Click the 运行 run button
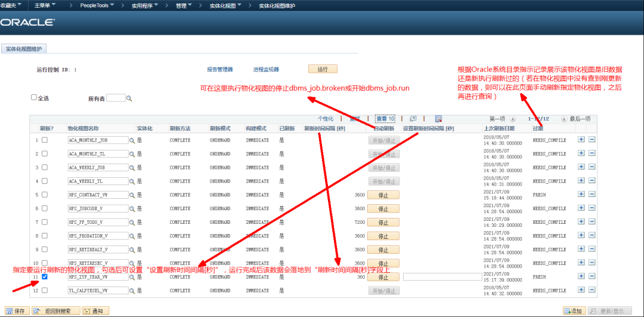The image size is (644, 317). coord(323,69)
